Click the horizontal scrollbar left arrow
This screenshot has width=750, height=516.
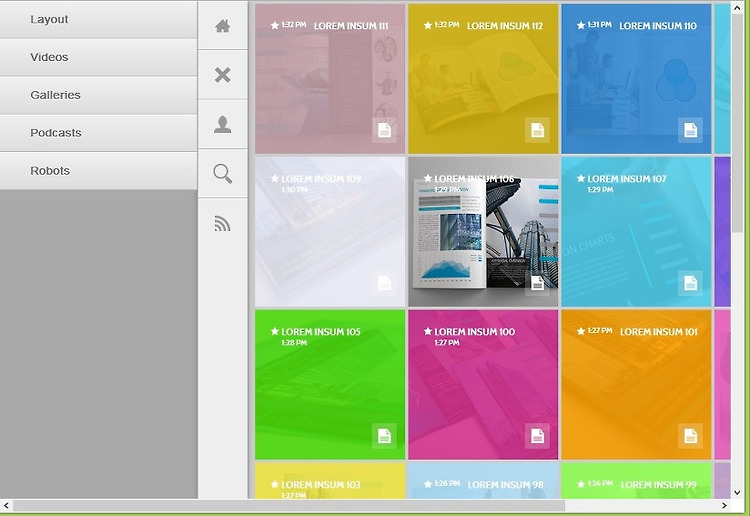[x=6, y=505]
